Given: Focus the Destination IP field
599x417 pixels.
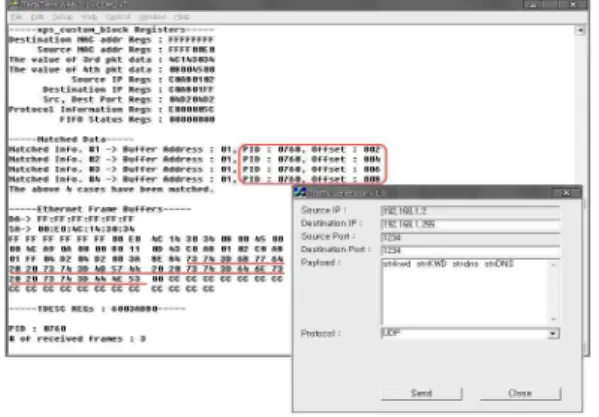Looking at the screenshot, I should coord(470,224).
